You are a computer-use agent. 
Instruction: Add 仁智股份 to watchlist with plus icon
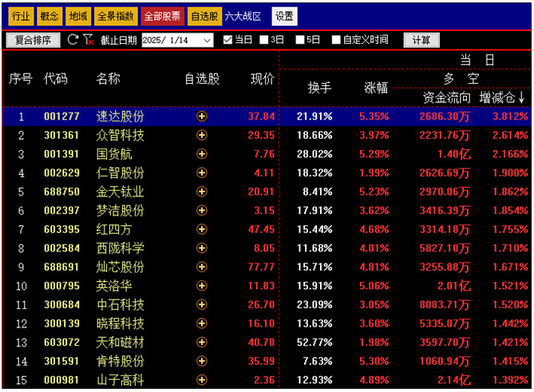202,172
